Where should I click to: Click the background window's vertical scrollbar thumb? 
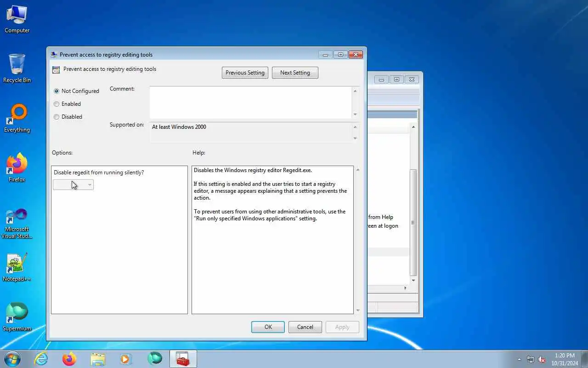click(413, 223)
